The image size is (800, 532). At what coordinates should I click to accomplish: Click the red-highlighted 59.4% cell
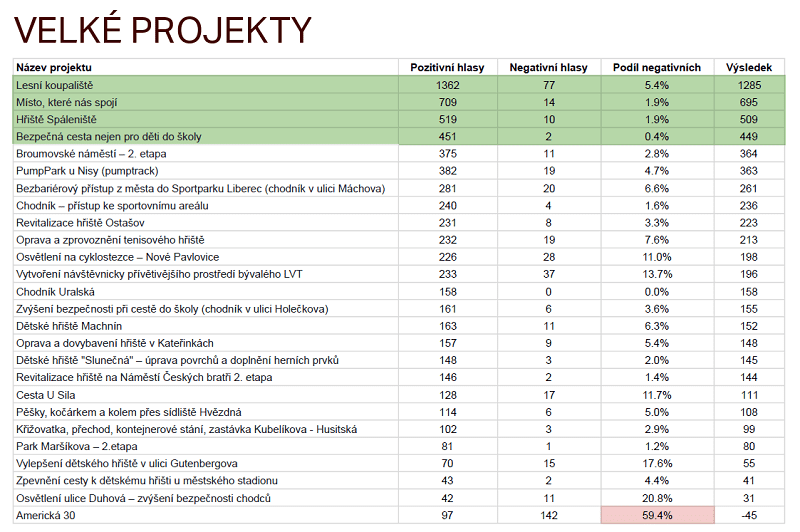click(657, 515)
